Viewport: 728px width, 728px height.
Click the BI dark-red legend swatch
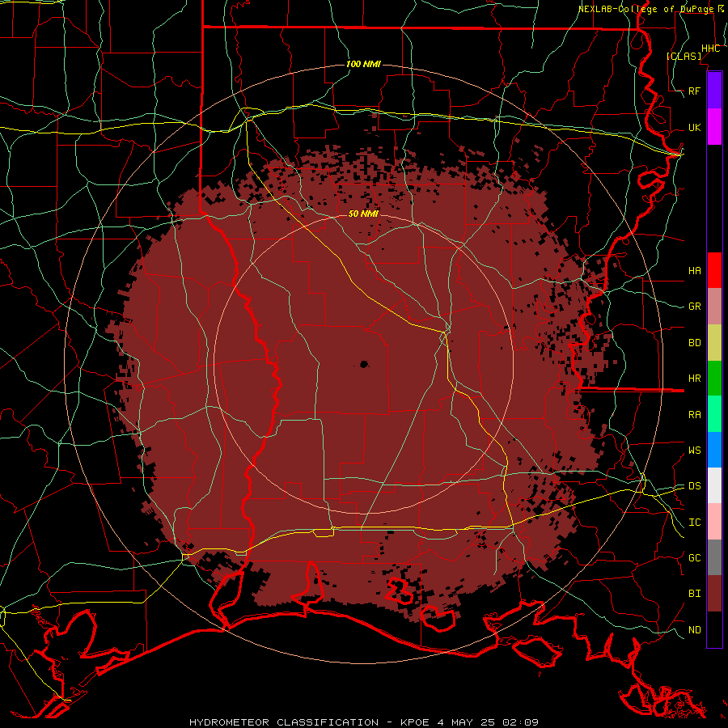(x=714, y=594)
